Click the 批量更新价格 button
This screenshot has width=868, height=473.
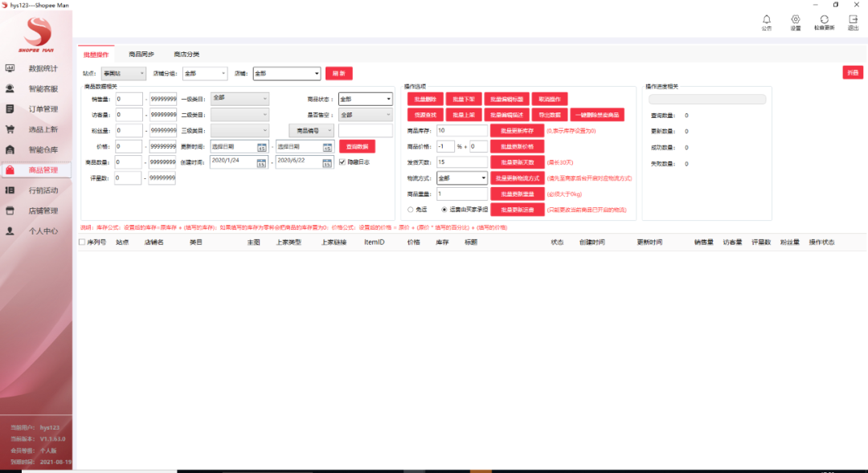[x=517, y=146]
